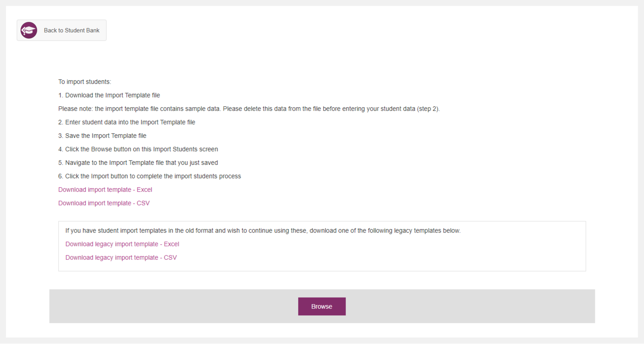This screenshot has height=344, width=644.
Task: Click step 3 Save the Import Template line
Action: [102, 136]
